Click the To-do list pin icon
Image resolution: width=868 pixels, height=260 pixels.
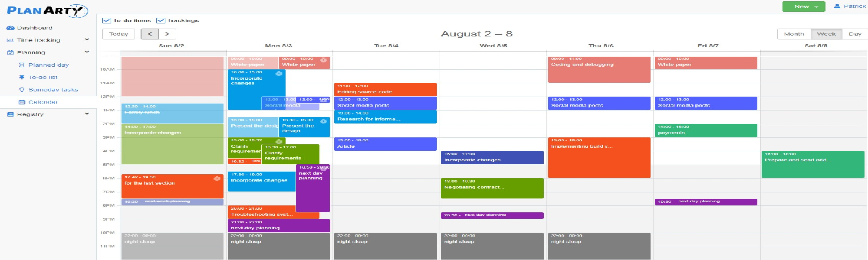[x=22, y=78]
